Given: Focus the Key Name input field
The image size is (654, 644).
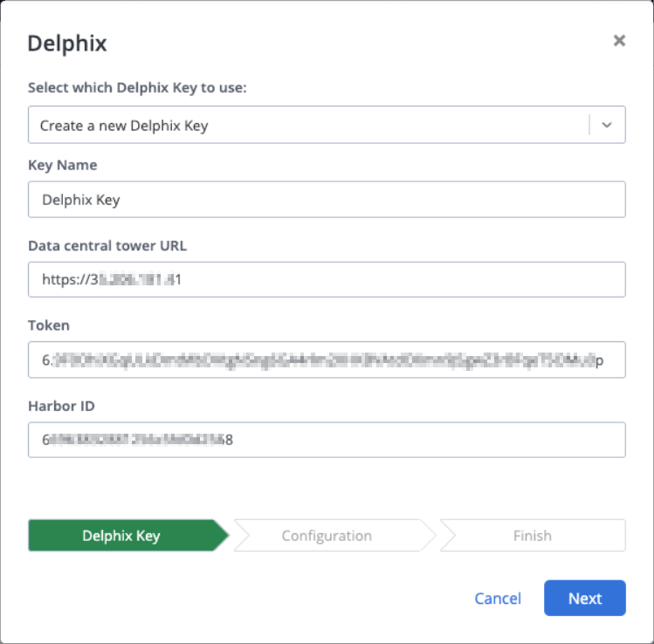Looking at the screenshot, I should click(x=327, y=199).
